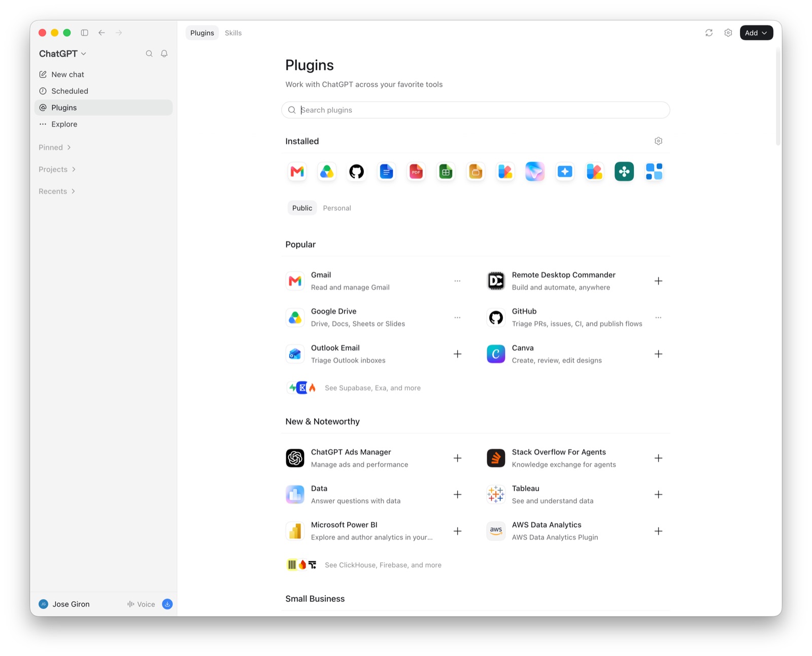812x656 pixels.
Task: Open the notifications bell icon
Action: click(164, 54)
